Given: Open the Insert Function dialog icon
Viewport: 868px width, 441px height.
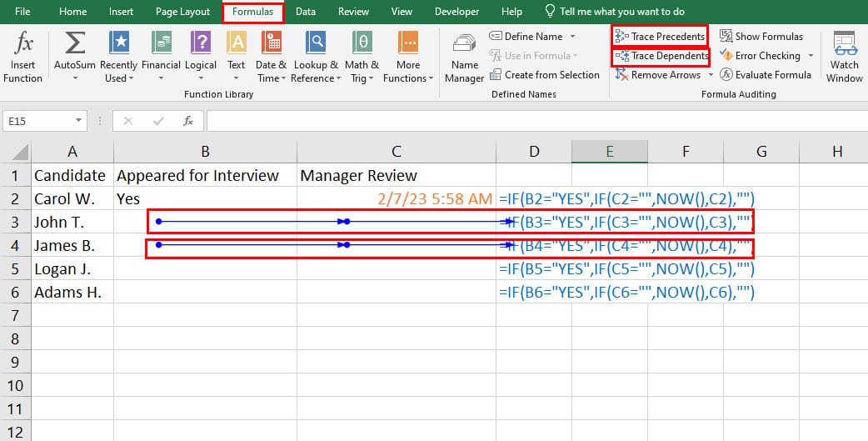Looking at the screenshot, I should [x=23, y=43].
